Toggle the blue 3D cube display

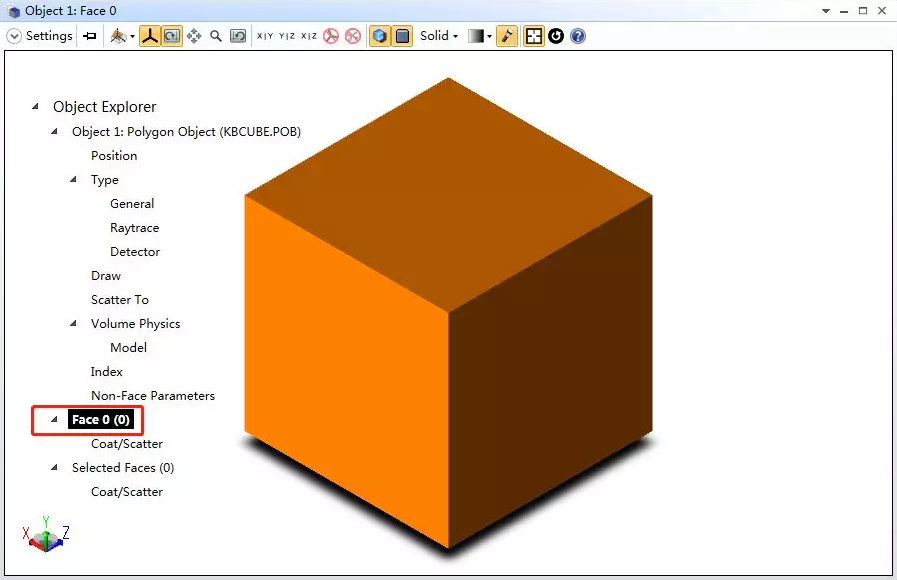click(x=379, y=36)
